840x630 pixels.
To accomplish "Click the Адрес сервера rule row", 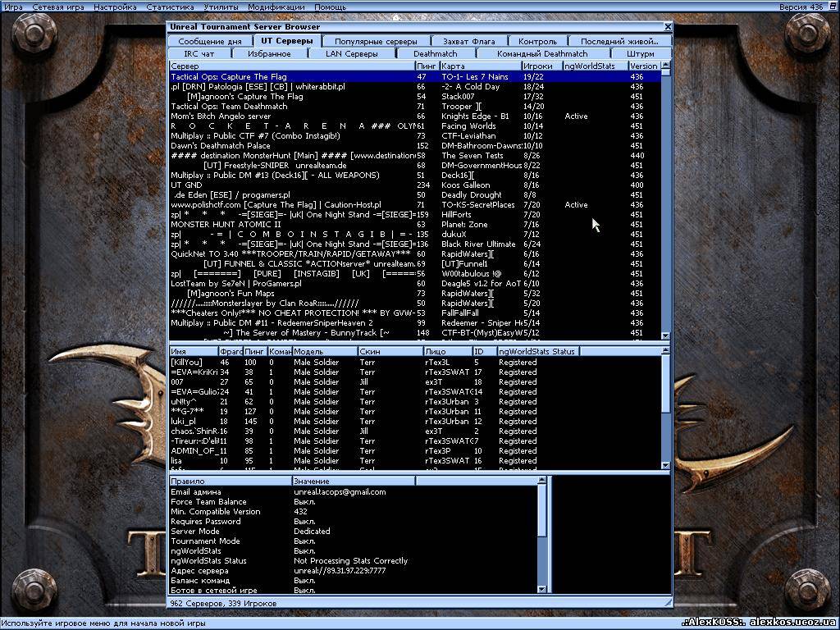I will pyautogui.click(x=354, y=571).
